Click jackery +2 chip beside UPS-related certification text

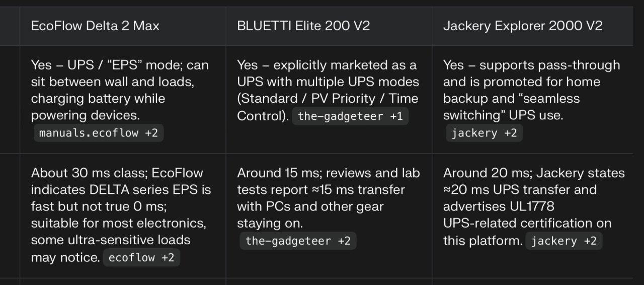tap(563, 241)
